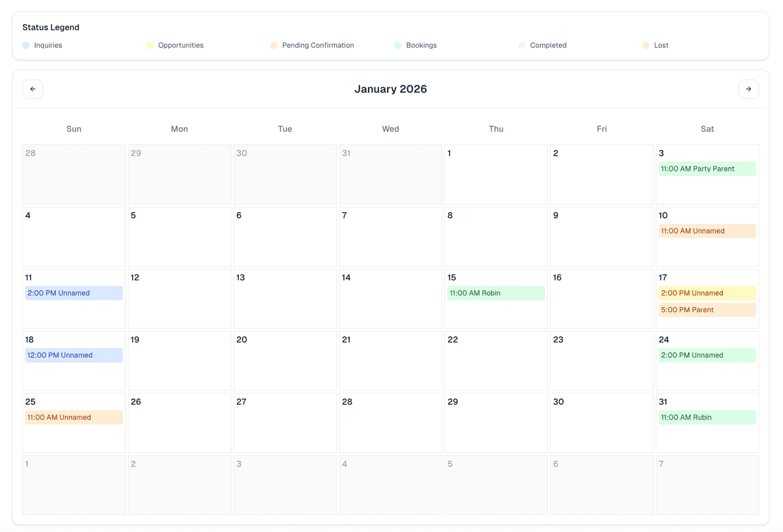Select the Sun column header

point(73,128)
